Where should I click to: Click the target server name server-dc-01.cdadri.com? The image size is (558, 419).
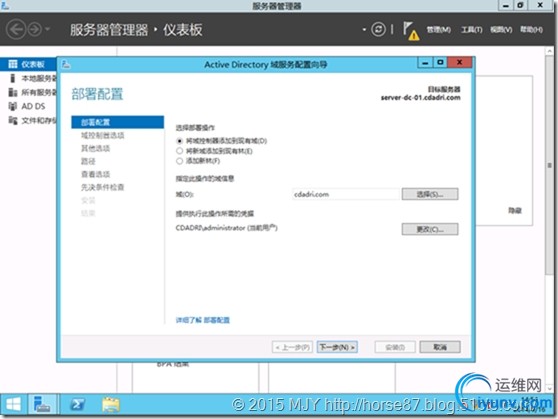tap(420, 98)
